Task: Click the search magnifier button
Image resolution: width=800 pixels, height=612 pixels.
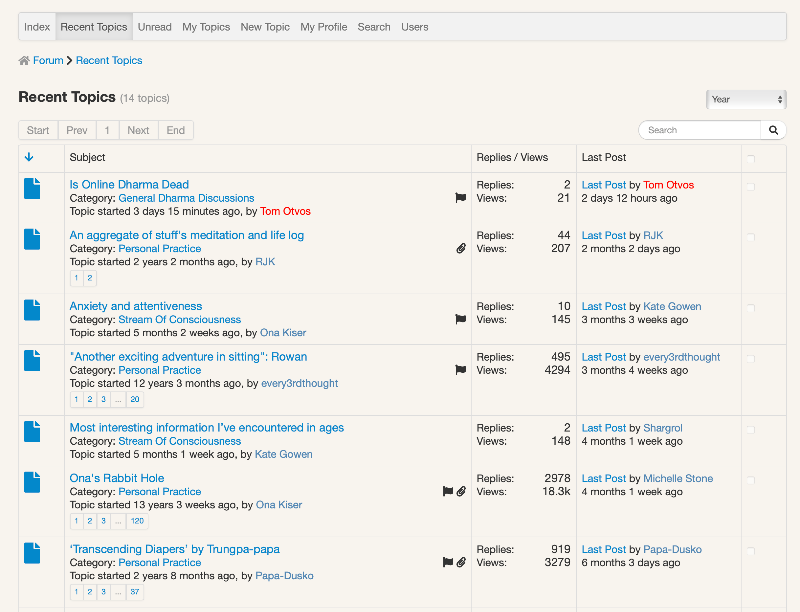Action: tap(773, 130)
